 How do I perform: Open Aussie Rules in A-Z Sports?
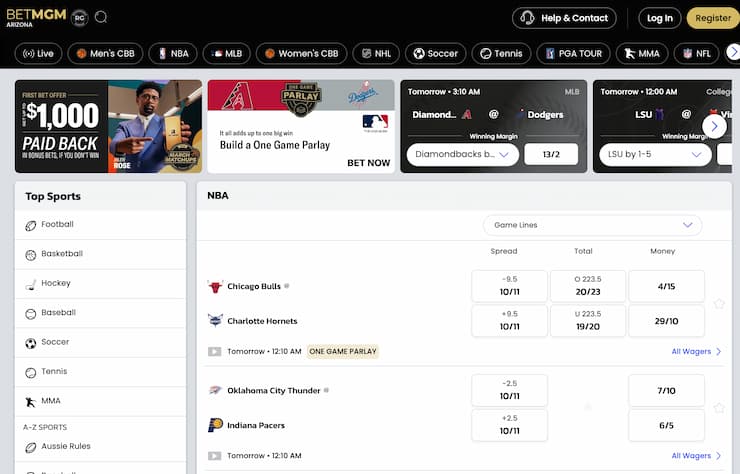coord(100,447)
